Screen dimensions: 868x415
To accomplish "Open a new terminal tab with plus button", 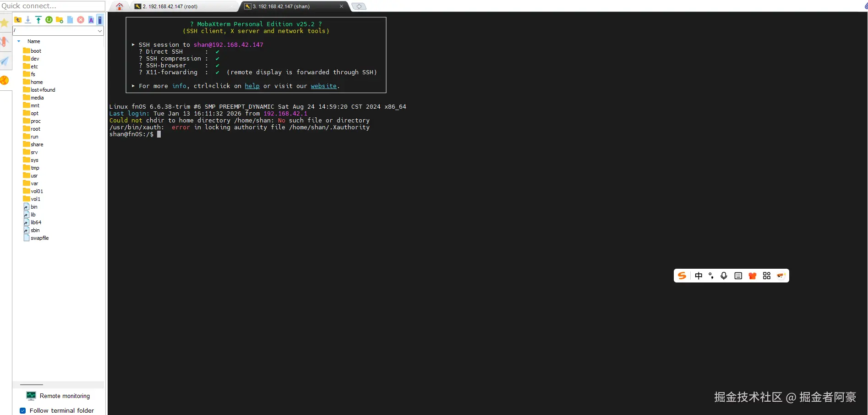I will (x=359, y=6).
